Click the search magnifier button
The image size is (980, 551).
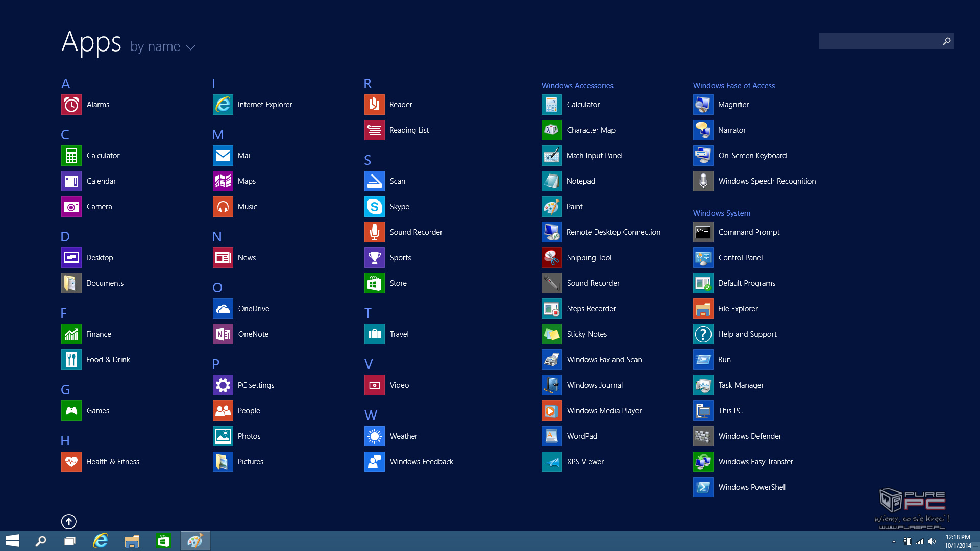tap(947, 41)
